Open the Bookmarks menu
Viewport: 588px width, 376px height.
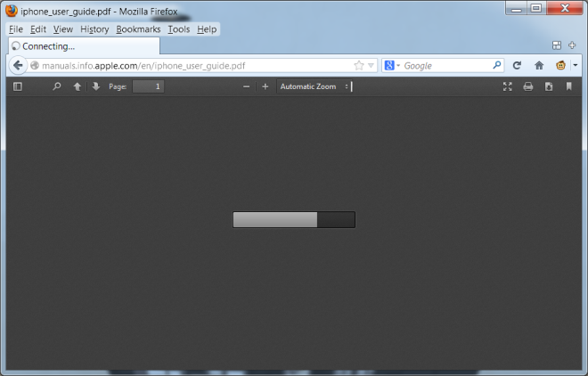click(x=138, y=29)
